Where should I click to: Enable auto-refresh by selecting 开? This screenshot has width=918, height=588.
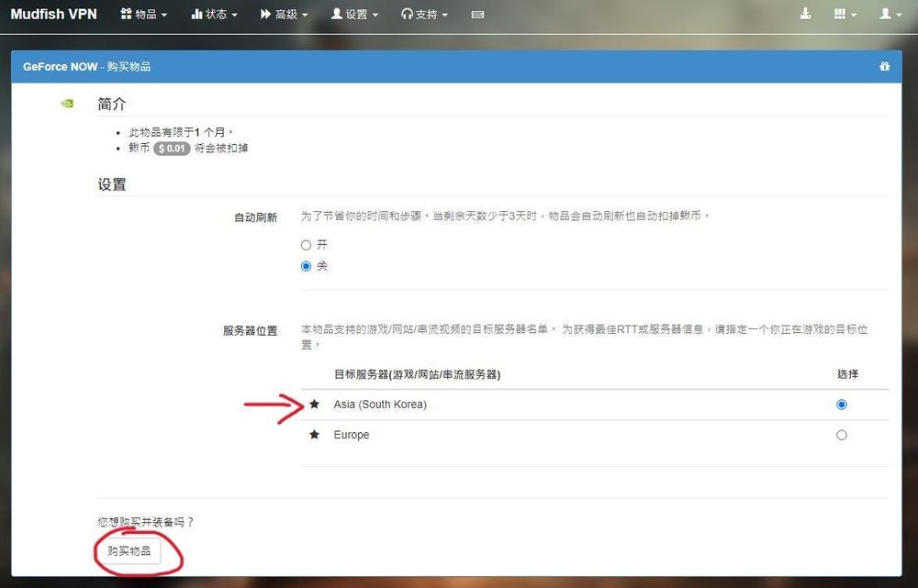[304, 245]
